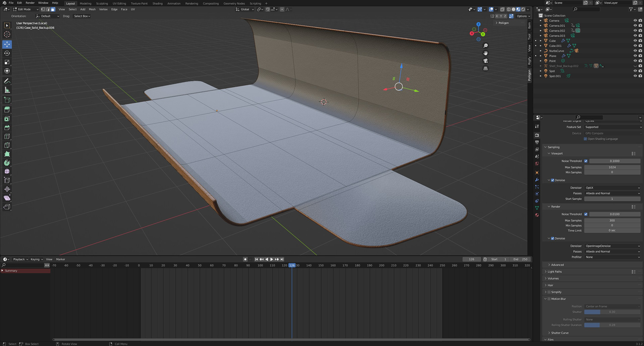This screenshot has height=346, width=644.
Task: Open the Keying popover in timeline
Action: pyautogui.click(x=37, y=259)
